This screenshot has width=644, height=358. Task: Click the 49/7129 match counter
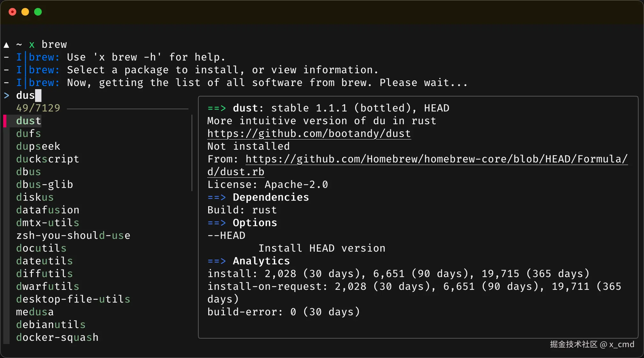(38, 108)
